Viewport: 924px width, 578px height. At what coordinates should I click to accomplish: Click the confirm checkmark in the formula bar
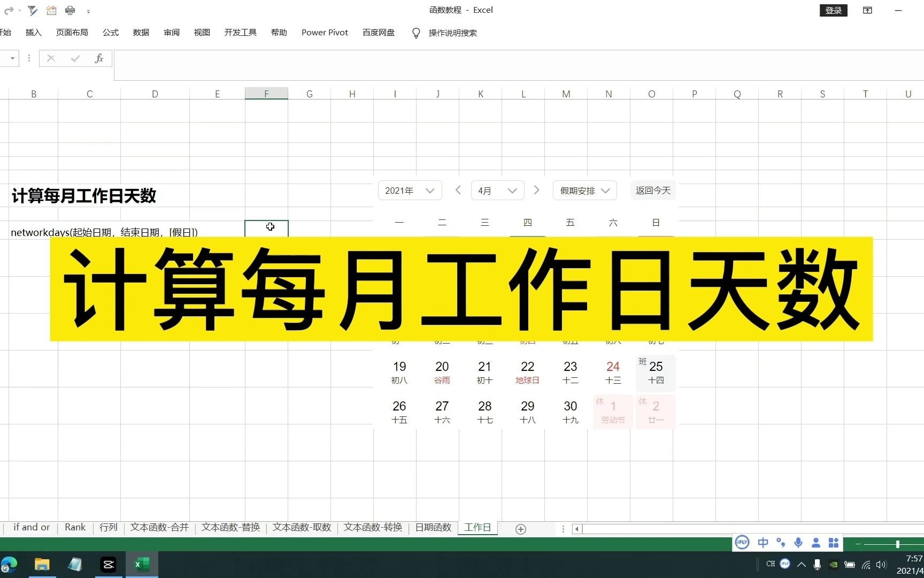(75, 58)
